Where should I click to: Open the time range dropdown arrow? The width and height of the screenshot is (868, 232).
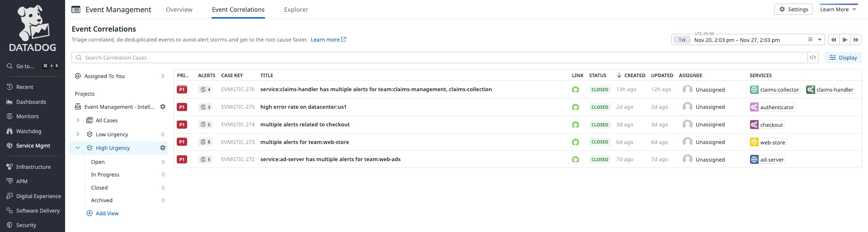click(x=820, y=40)
